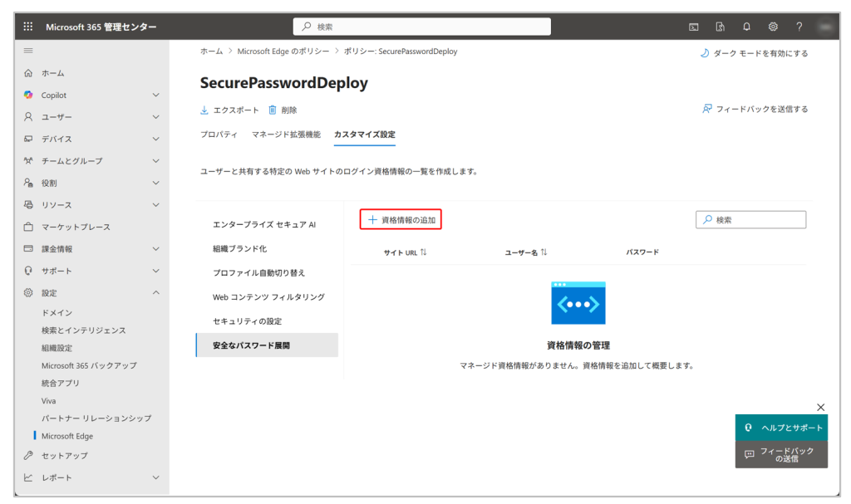
Task: Open Microsoft Edge in sidebar
Action: [67, 436]
